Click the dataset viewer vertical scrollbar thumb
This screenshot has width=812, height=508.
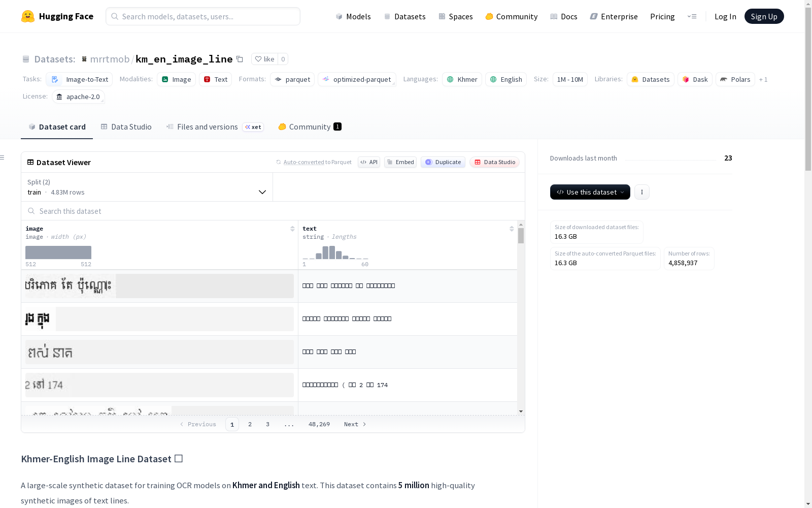click(x=521, y=236)
